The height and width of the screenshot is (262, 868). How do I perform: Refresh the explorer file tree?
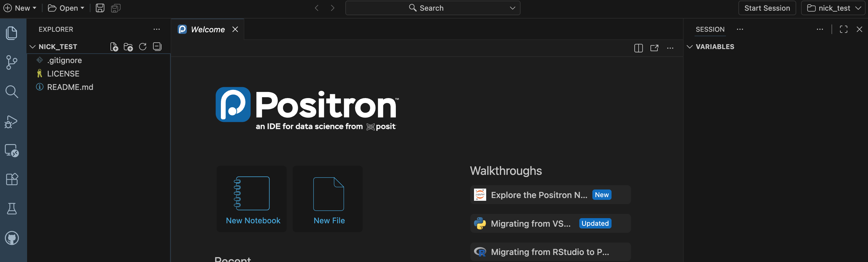[x=142, y=47]
